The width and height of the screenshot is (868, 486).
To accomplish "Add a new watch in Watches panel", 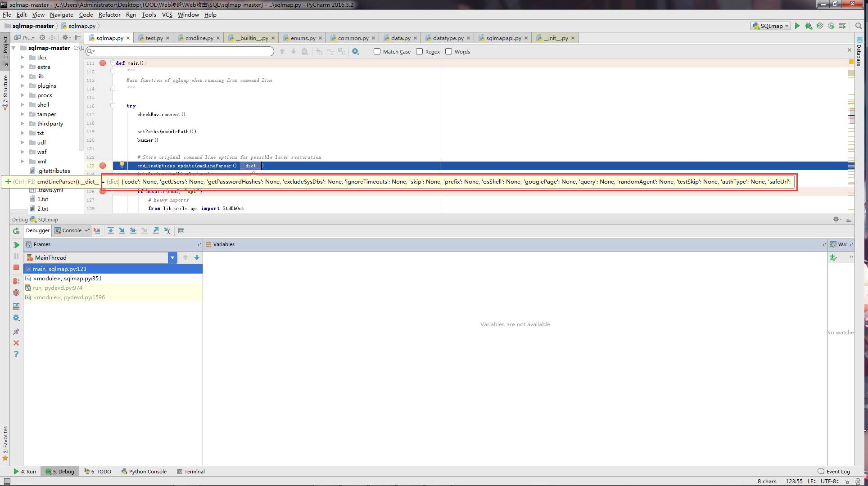I will (x=833, y=257).
